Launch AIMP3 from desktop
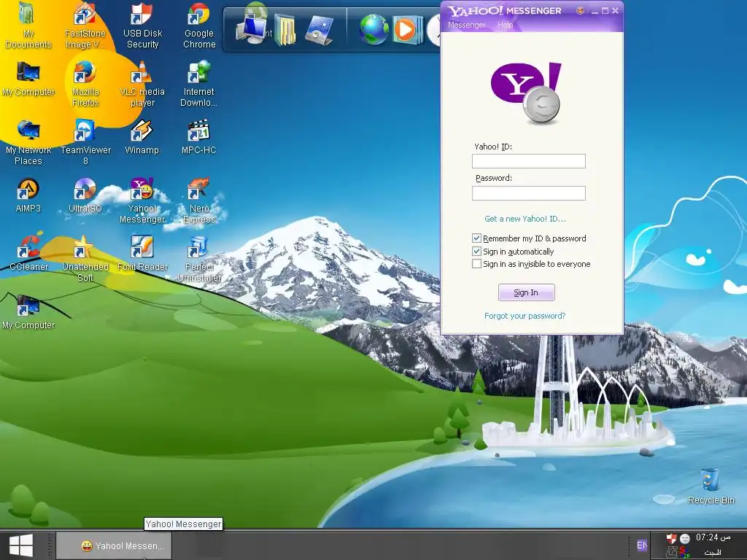The image size is (747, 560). (x=28, y=195)
